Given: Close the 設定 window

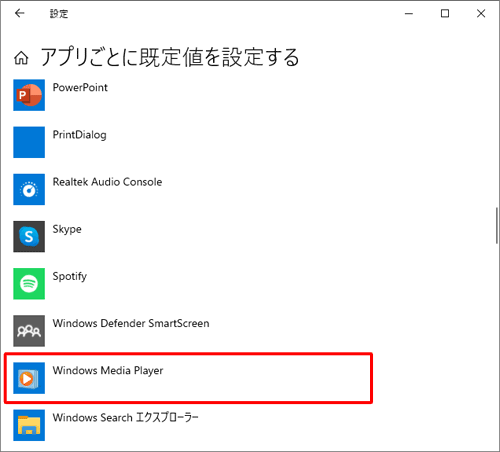Looking at the screenshot, I should click(481, 14).
